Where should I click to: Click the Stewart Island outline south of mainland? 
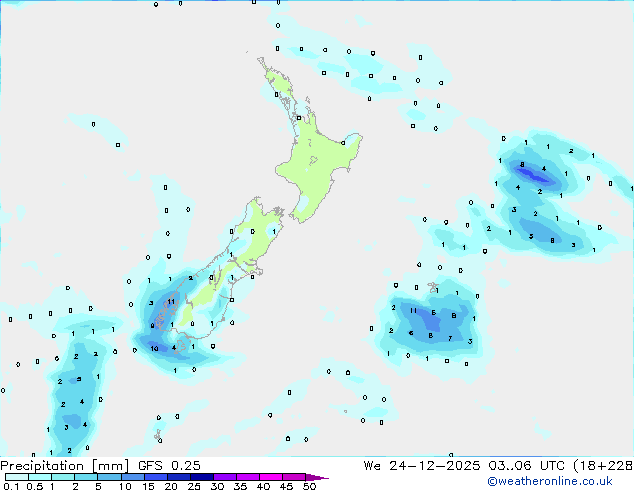[x=182, y=346]
